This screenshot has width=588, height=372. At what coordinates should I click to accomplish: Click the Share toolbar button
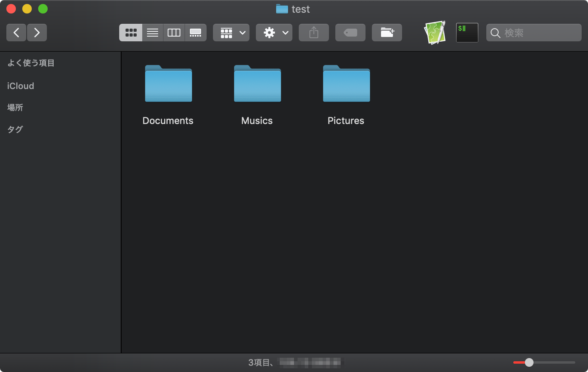coord(314,33)
